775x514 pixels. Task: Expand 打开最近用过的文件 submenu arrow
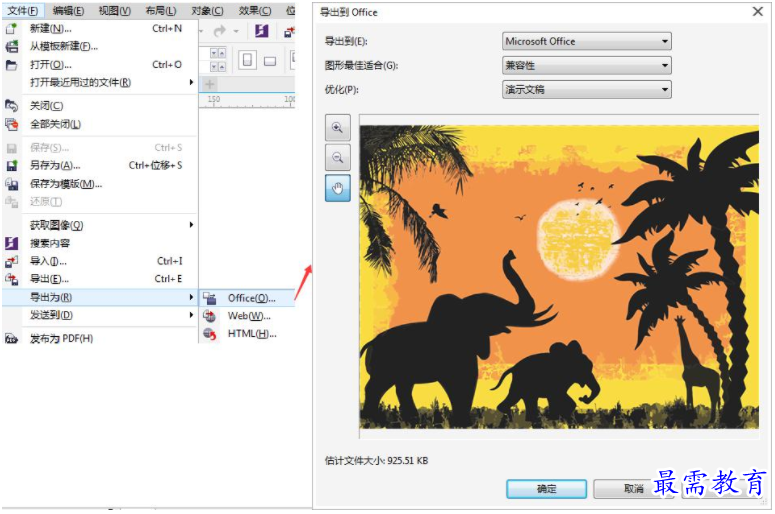click(191, 83)
